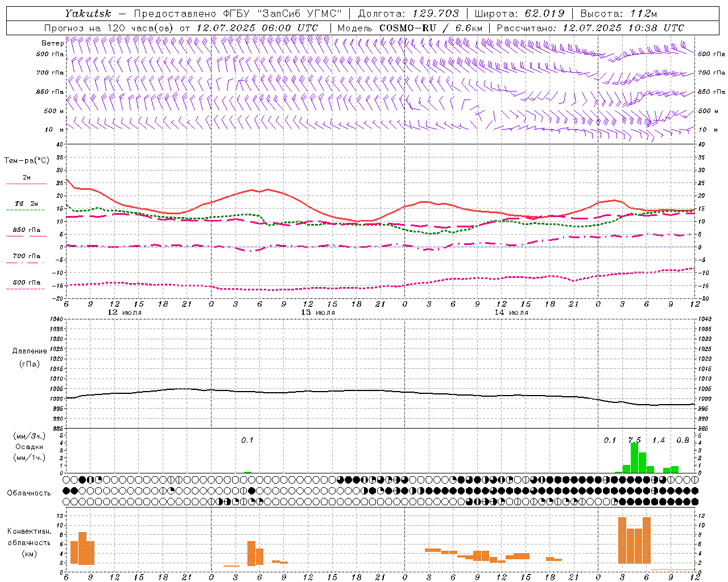Click the "Td 2м" dew point legend entry
The width and height of the screenshot is (728, 582).
[27, 203]
